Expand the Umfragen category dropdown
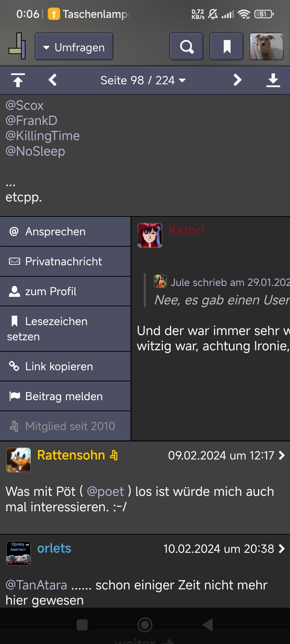Image resolution: width=290 pixels, height=644 pixels. 74,47
